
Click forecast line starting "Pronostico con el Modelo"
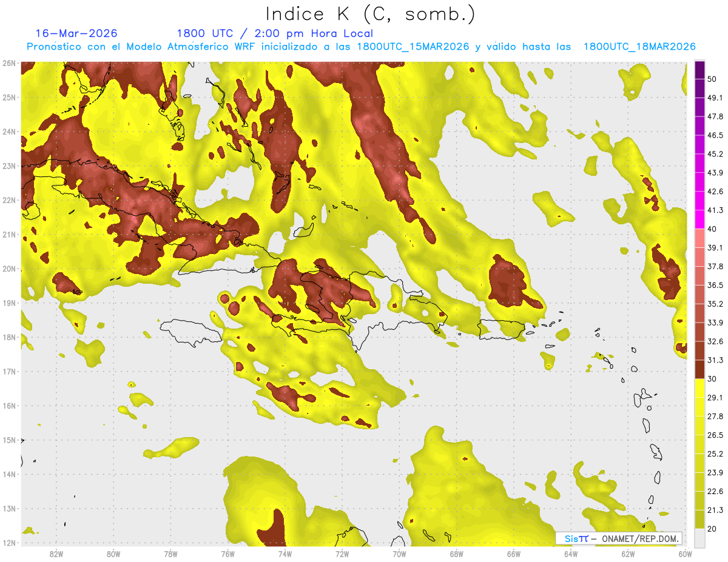point(361,47)
